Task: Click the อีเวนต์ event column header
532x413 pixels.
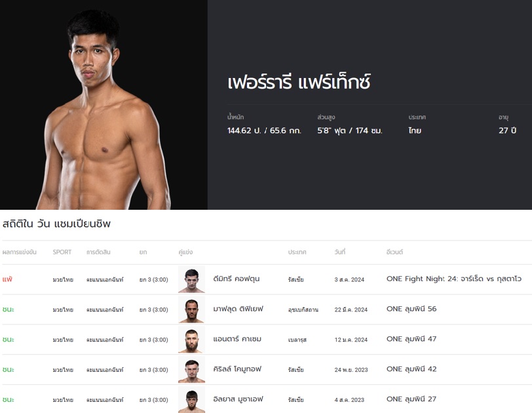Action: 394,252
